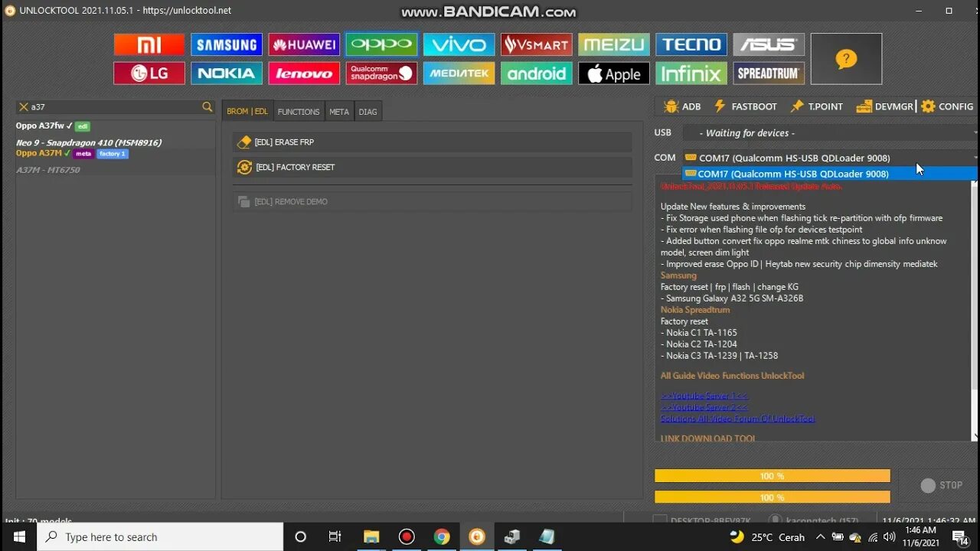Open Youtube Server 2 link
This screenshot has width=980, height=551.
tap(704, 407)
